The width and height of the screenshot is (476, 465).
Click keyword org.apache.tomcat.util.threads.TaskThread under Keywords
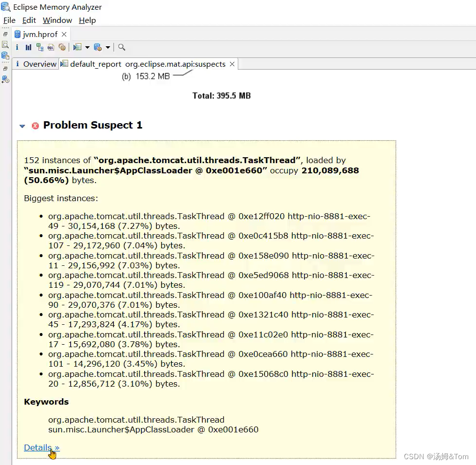tap(136, 420)
